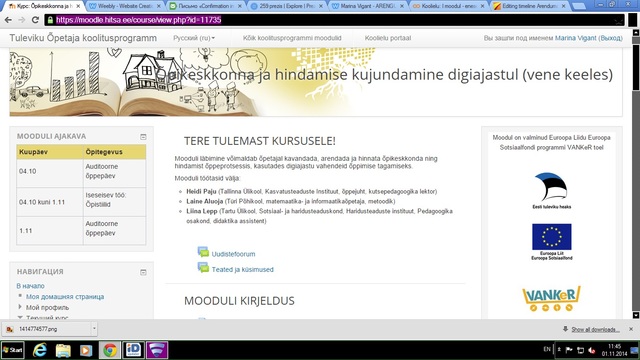Launch Internet Explorer from taskbar
The width and height of the screenshot is (640, 360).
(40, 350)
